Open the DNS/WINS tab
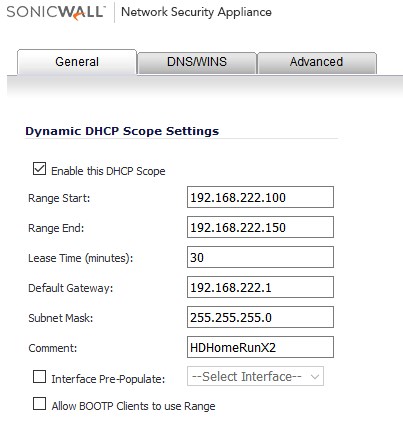The width and height of the screenshot is (403, 421). 197,62
